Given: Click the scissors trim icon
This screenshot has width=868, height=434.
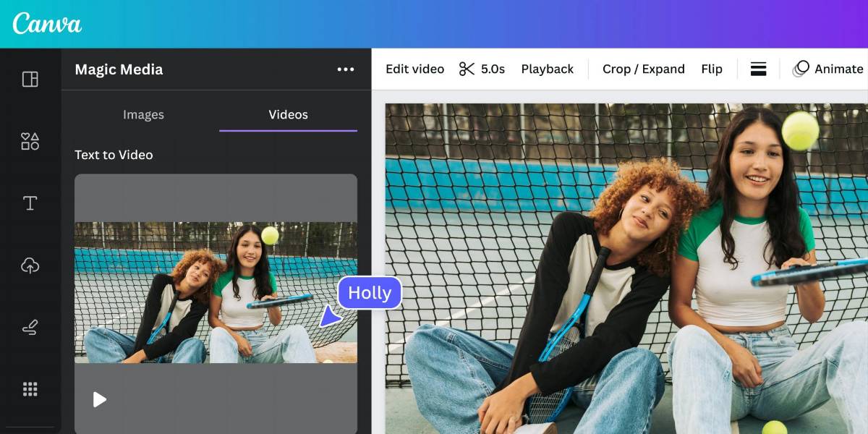Looking at the screenshot, I should pyautogui.click(x=467, y=69).
